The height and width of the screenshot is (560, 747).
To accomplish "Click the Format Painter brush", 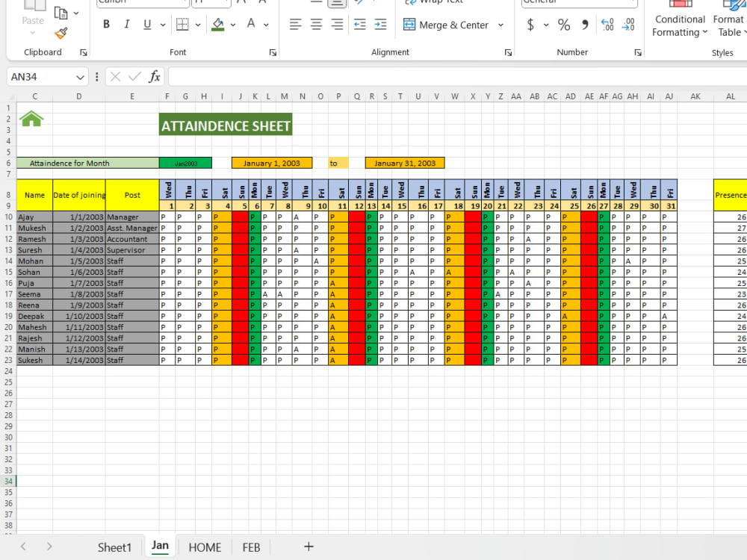I will (x=61, y=34).
